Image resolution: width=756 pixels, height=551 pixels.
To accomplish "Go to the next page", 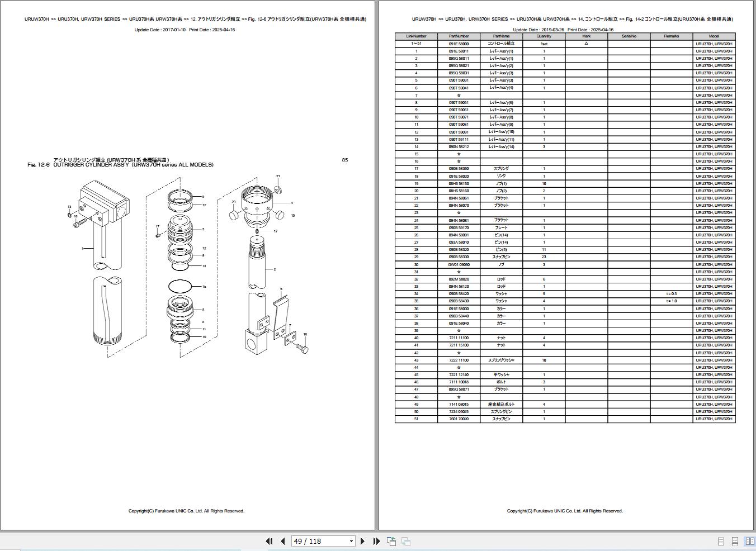I will point(362,541).
